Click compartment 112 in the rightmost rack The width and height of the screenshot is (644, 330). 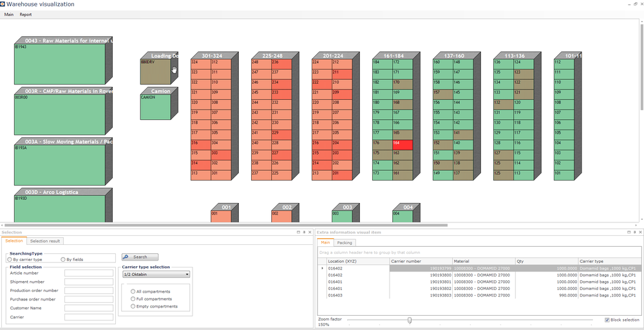point(563,64)
